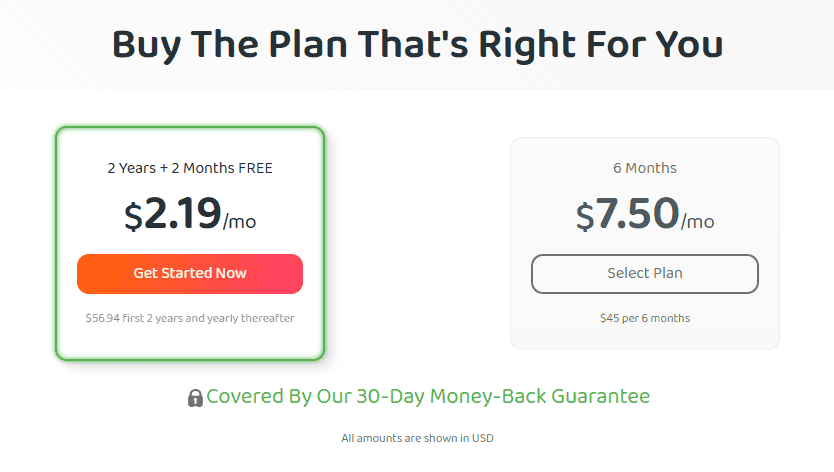Click the Get Started Now button
This screenshot has width=834, height=472.
(x=190, y=274)
